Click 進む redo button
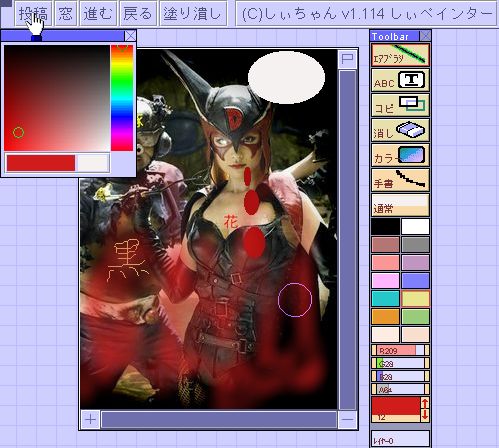The width and height of the screenshot is (499, 448). point(98,14)
